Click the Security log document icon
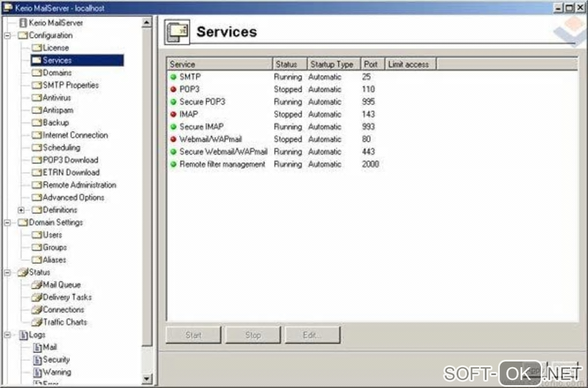 tap(37, 360)
